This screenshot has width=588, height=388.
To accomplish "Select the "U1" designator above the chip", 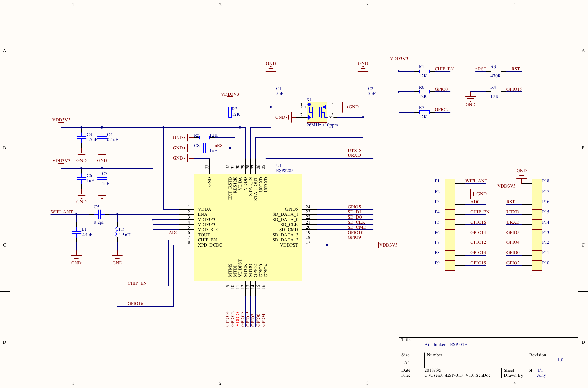I will (279, 166).
